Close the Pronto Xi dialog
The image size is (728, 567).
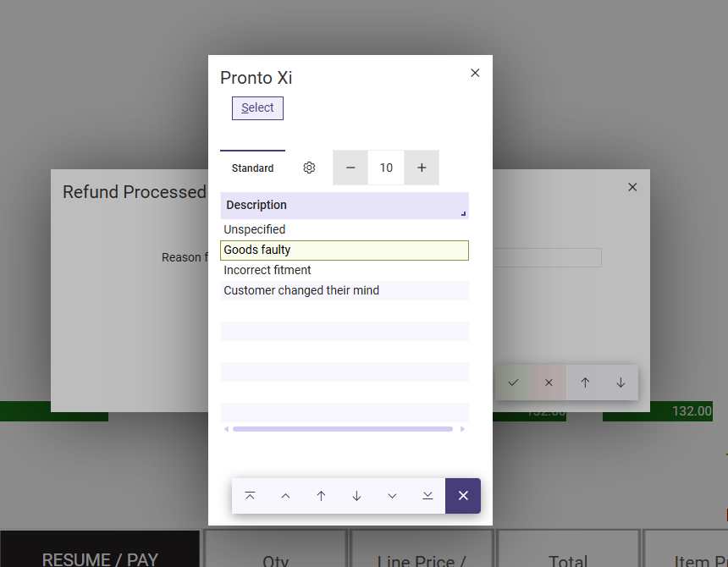(x=475, y=73)
